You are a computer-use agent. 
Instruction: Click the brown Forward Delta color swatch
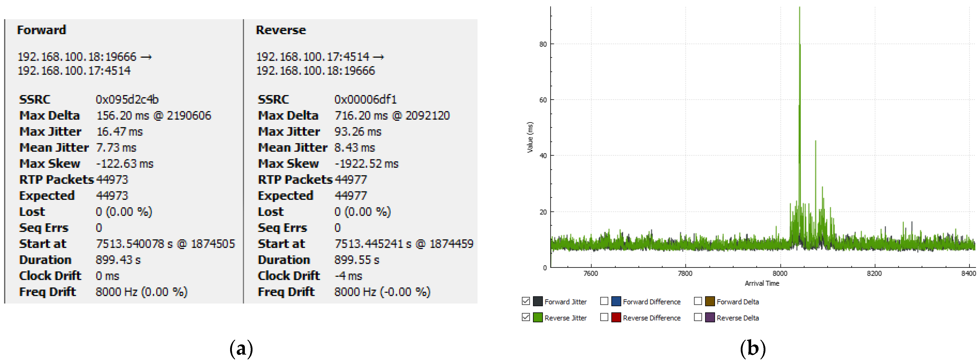click(x=710, y=301)
